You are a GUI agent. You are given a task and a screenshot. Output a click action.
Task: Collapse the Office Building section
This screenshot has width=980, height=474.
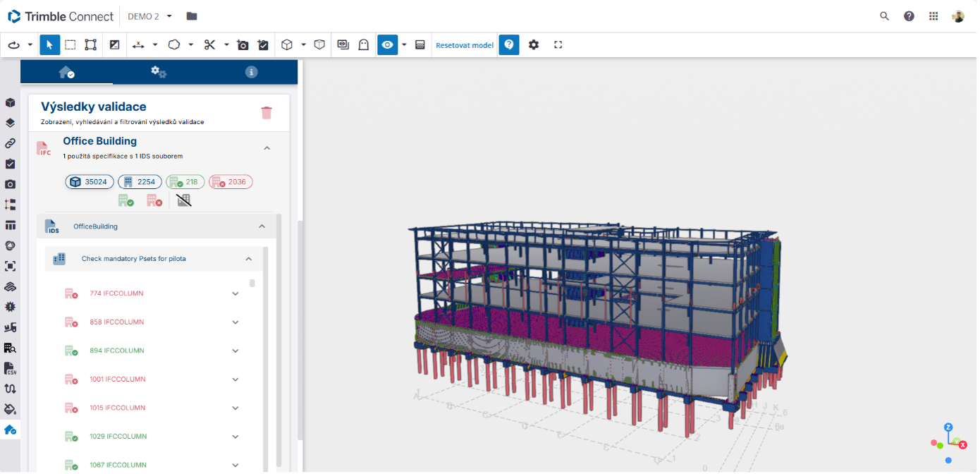coord(267,148)
